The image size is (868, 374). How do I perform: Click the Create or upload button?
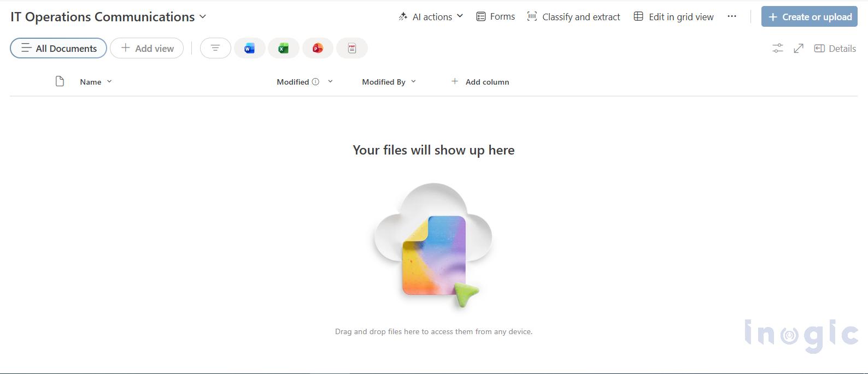(809, 17)
